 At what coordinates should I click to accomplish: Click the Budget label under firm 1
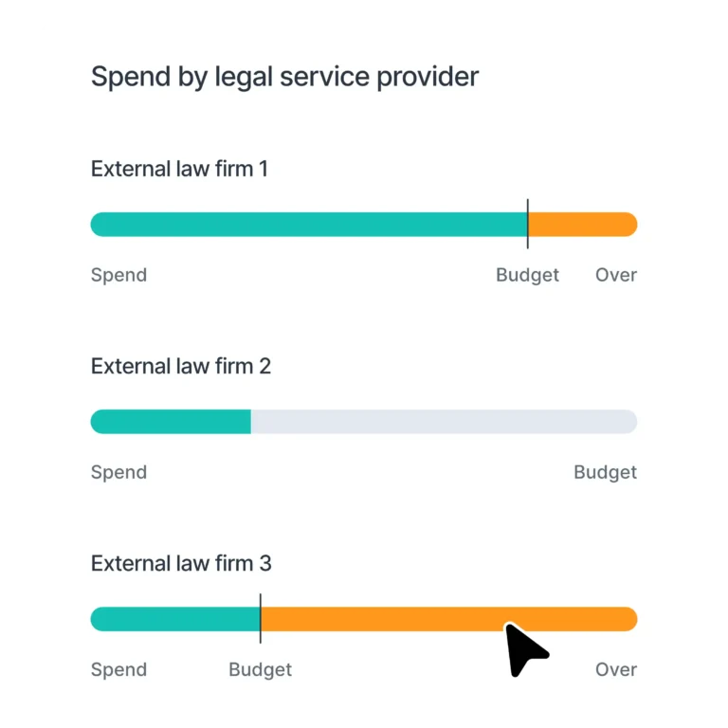(x=527, y=275)
